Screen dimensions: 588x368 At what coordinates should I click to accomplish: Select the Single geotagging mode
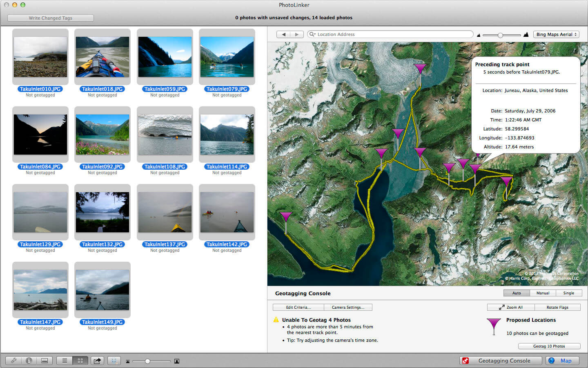click(569, 293)
